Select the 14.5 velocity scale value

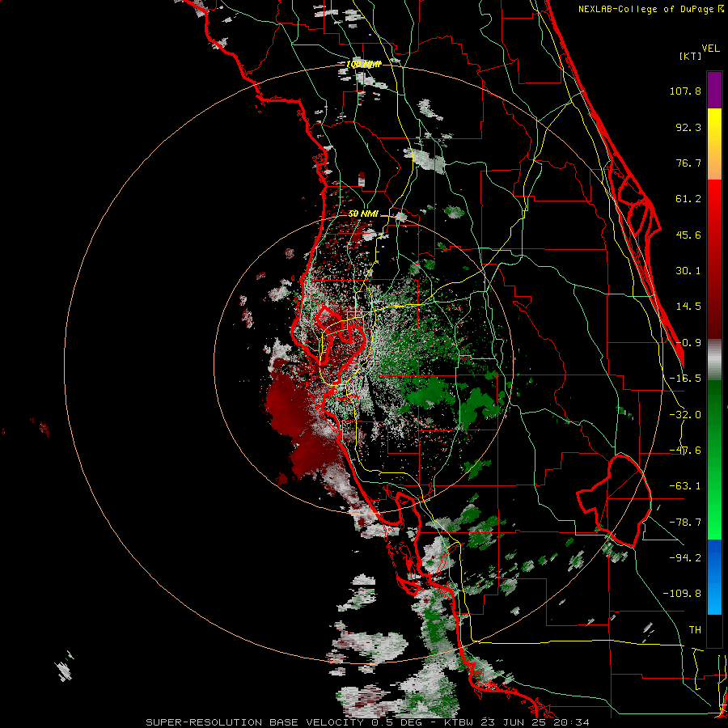pos(688,307)
